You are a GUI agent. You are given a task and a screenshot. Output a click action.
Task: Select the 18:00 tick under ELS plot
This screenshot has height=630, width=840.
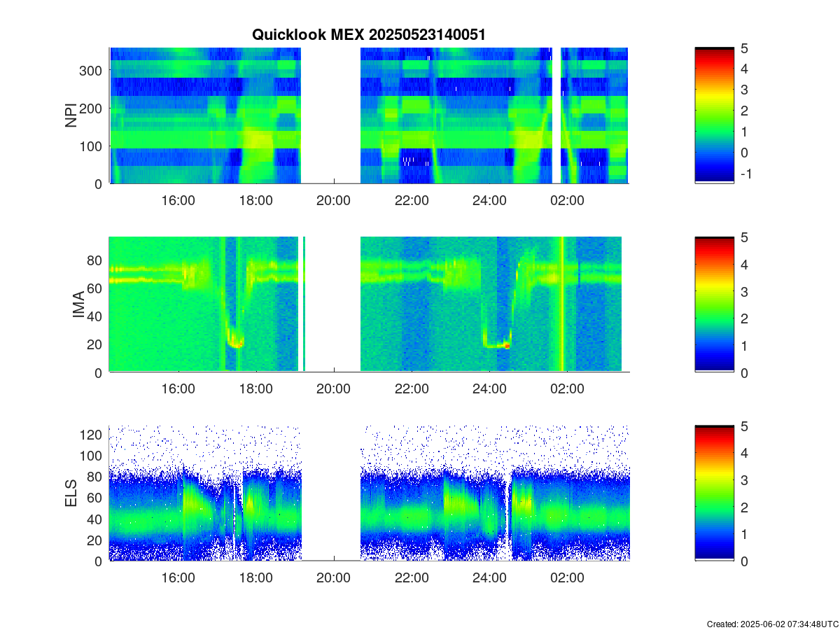tap(256, 577)
